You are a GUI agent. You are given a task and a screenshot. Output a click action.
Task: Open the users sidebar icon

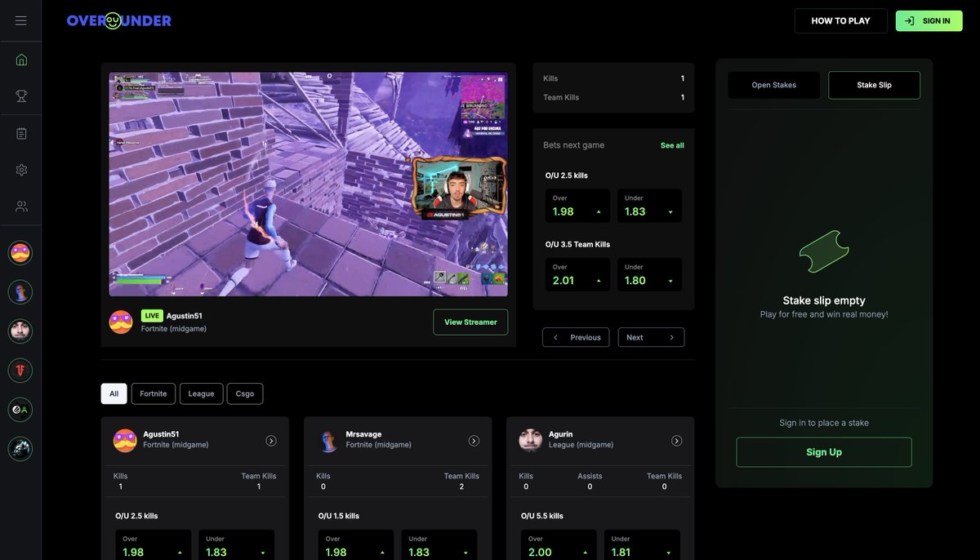coord(21,207)
